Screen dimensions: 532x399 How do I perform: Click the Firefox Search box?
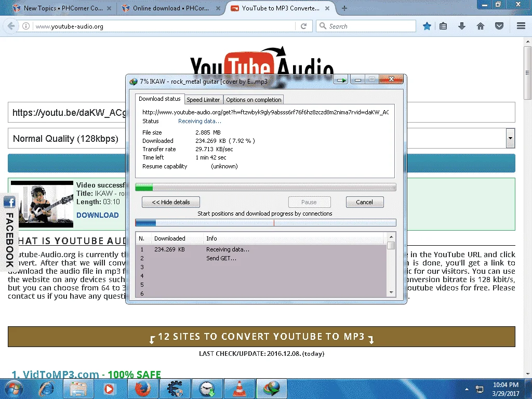pos(366,26)
